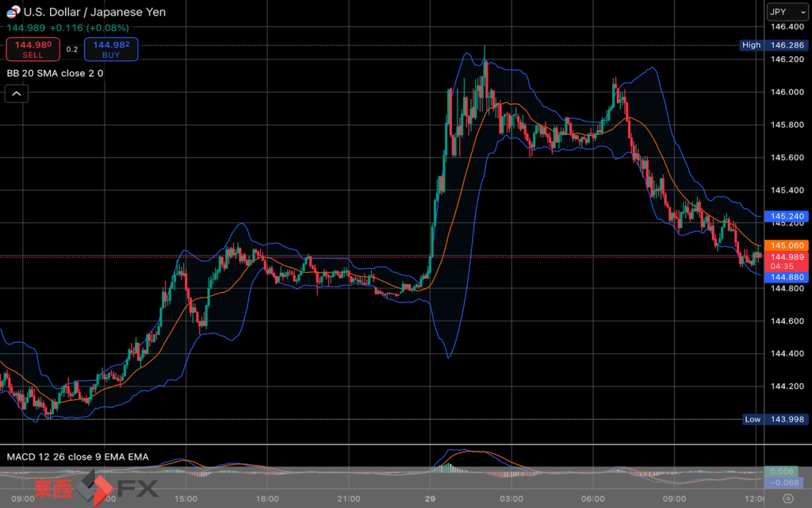
Task: Click the green 0.006 MACD histogram value
Action: (781, 471)
